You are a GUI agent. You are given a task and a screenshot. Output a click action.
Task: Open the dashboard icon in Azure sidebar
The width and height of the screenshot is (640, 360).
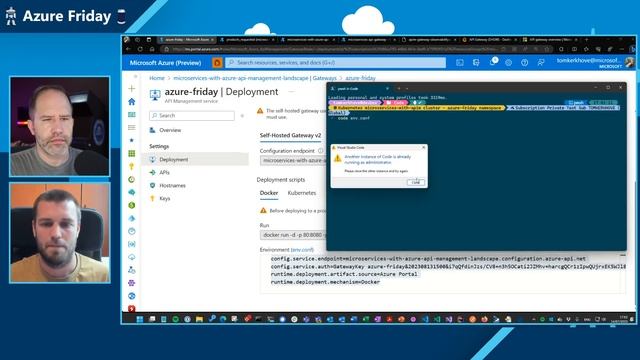coord(131,115)
